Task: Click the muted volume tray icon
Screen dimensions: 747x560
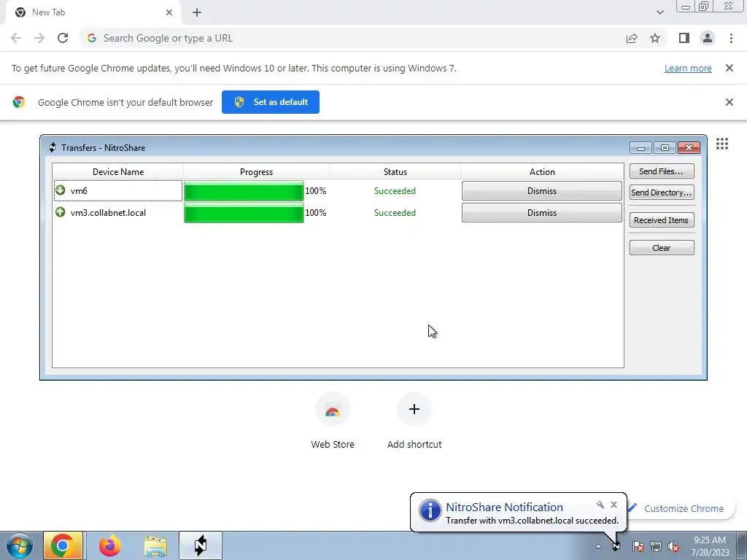Action: (x=673, y=546)
